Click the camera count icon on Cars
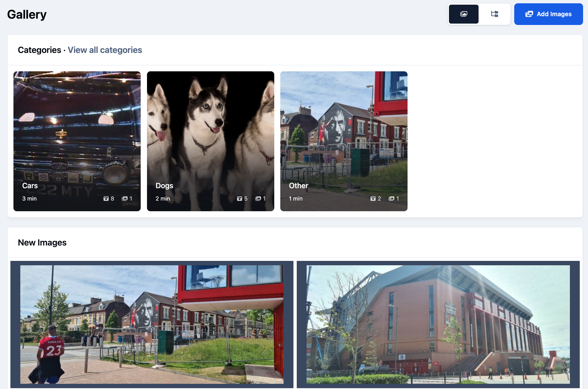Screen dimensions: 588x389 (106, 199)
